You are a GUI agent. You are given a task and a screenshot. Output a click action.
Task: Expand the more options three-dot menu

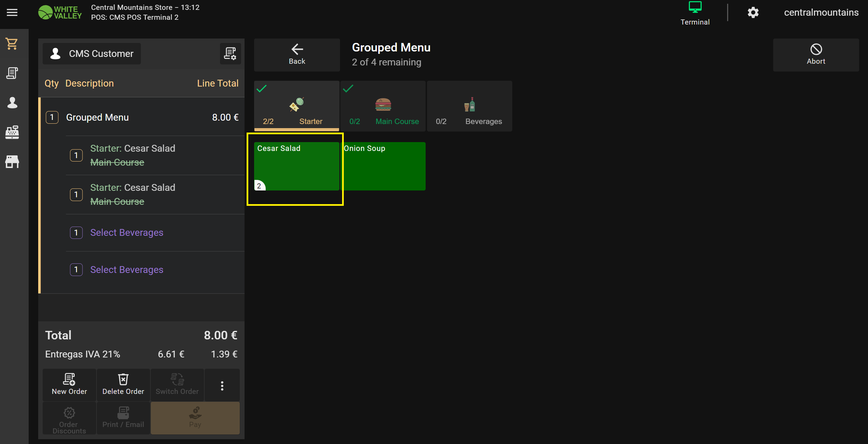point(222,385)
